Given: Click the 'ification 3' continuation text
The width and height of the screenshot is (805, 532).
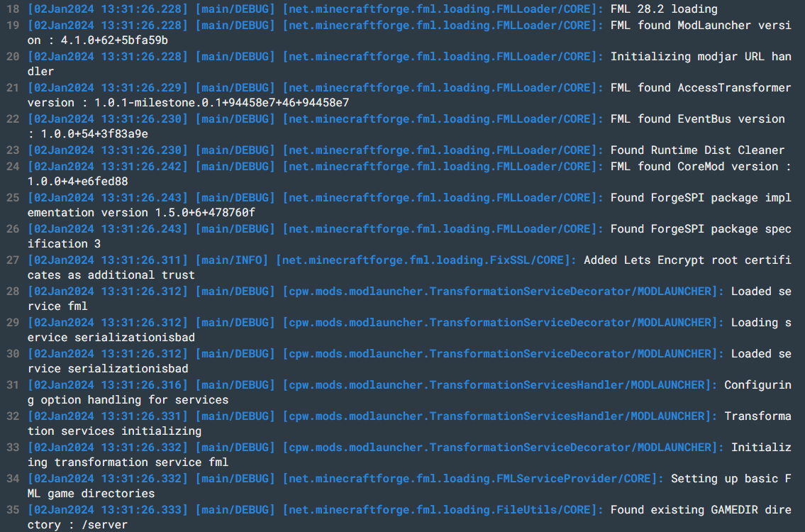Looking at the screenshot, I should point(64,244).
